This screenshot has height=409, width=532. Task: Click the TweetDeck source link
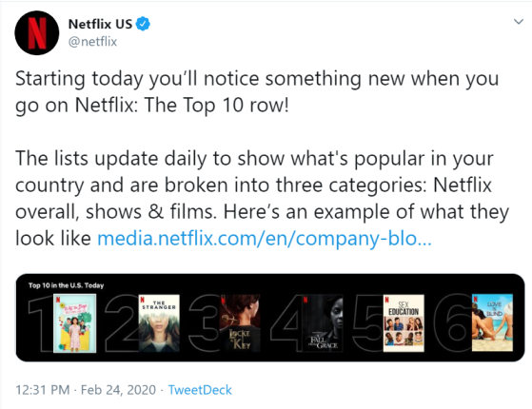coord(200,390)
